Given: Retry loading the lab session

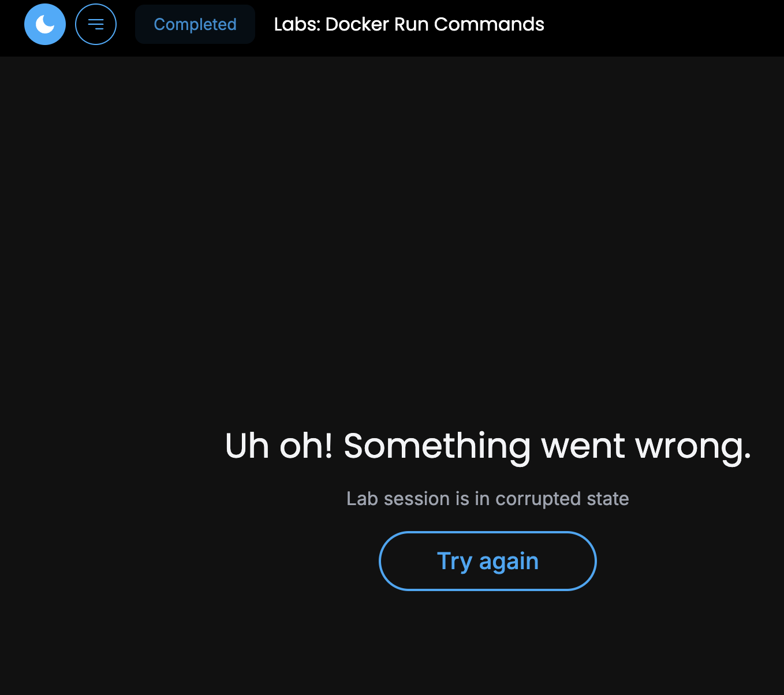Looking at the screenshot, I should tap(488, 561).
